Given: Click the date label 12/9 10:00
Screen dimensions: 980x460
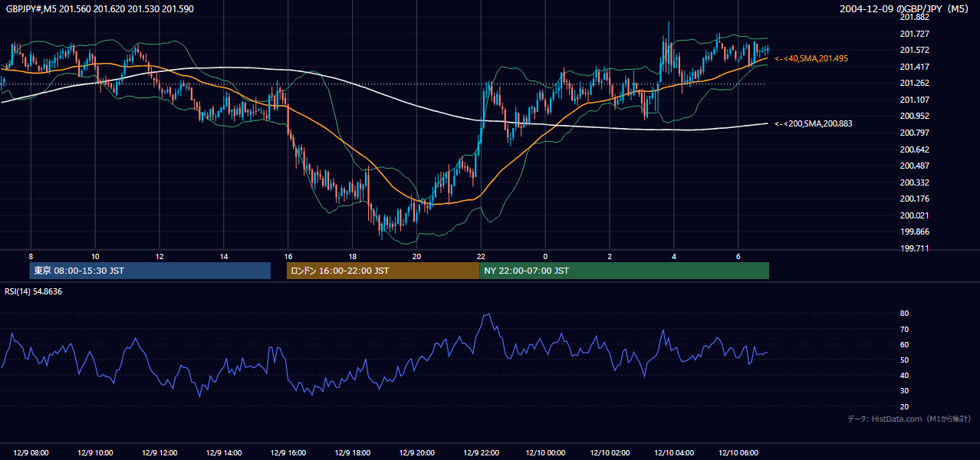Looking at the screenshot, I should (95, 452).
